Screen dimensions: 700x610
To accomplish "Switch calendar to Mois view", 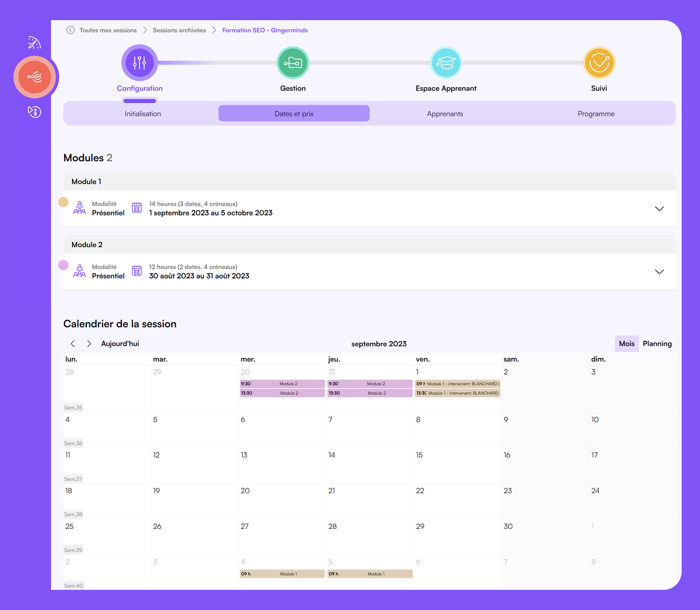I will tap(626, 343).
